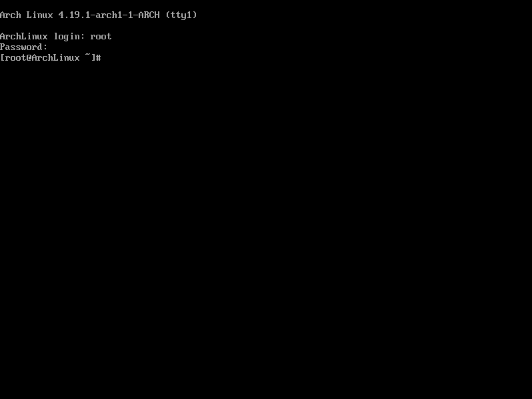Click the 'ArchLinux login:' prompt text
Image resolution: width=532 pixels, height=399 pixels.
click(x=43, y=37)
